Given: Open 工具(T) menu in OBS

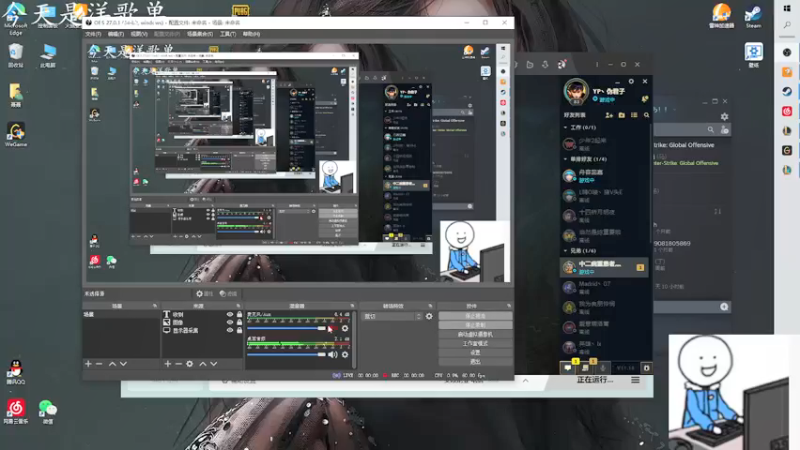Looking at the screenshot, I should click(x=228, y=34).
